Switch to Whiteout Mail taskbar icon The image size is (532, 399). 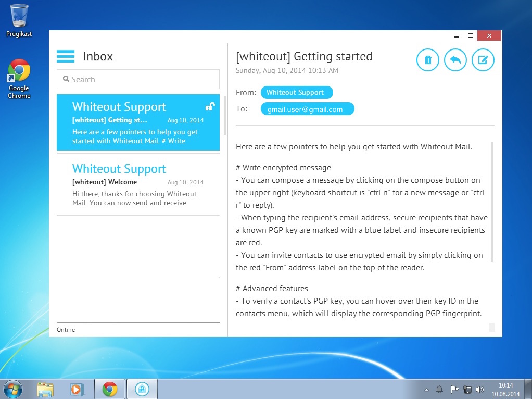point(142,389)
